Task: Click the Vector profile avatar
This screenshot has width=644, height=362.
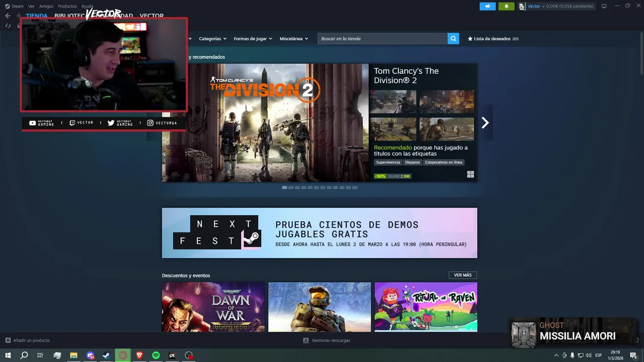Action: point(522,6)
